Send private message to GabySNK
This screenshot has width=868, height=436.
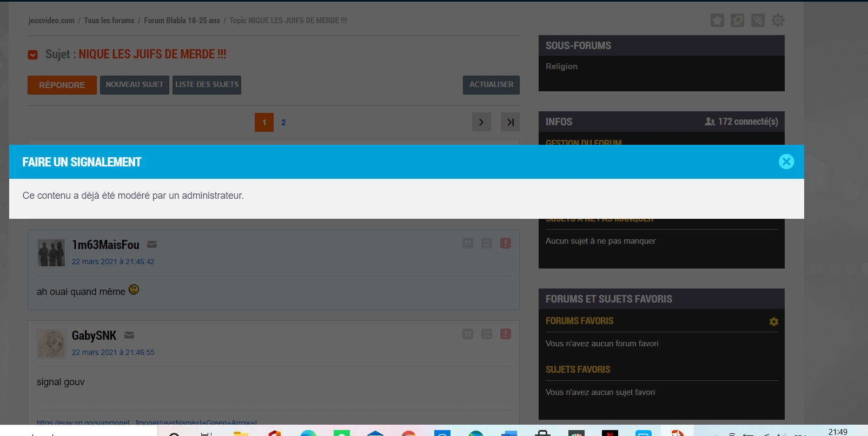click(129, 336)
